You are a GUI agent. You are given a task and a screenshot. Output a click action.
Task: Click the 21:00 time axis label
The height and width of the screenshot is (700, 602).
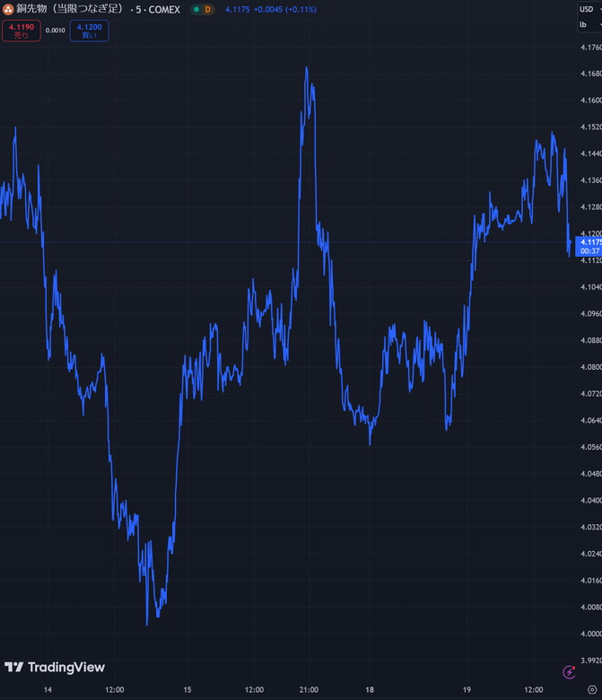pyautogui.click(x=307, y=689)
